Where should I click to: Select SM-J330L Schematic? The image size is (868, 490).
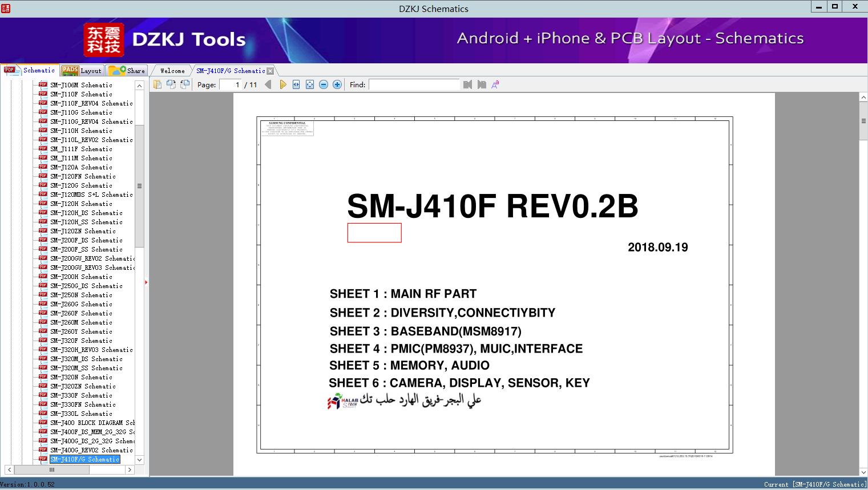coord(81,414)
